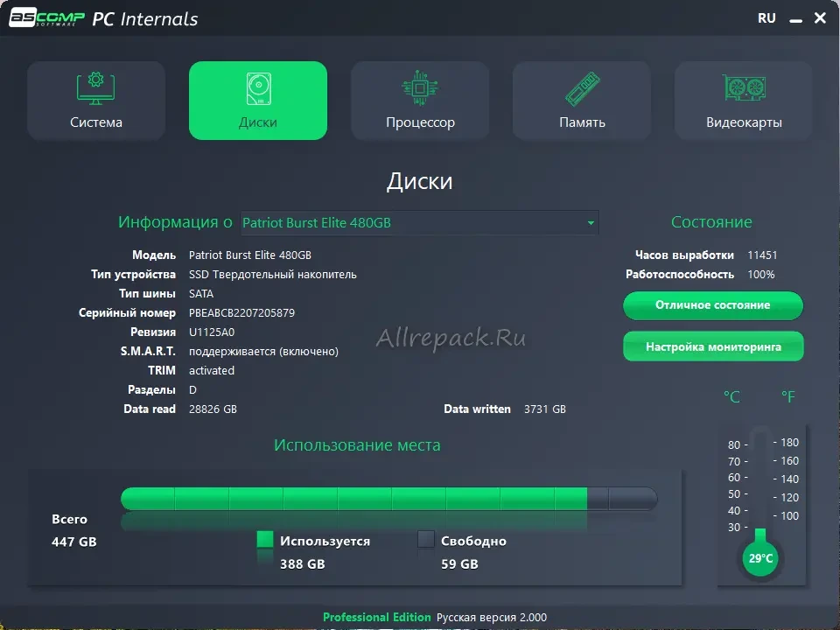Open the Память RAM stick icon

point(582,88)
